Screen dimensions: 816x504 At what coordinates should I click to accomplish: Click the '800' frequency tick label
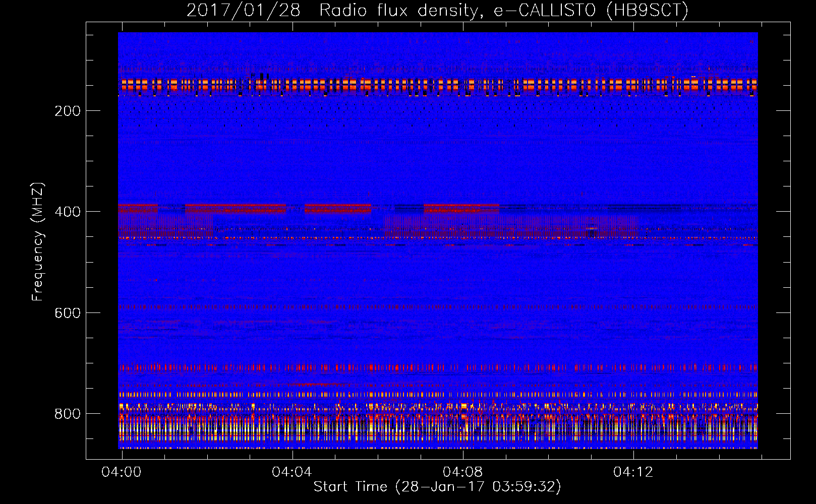68,414
